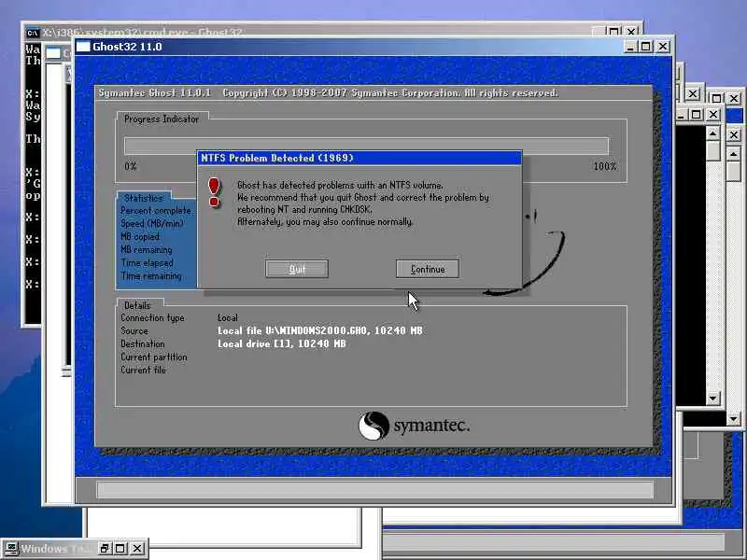This screenshot has width=747, height=560.
Task: Click the Windows taskbar item icon
Action: click(x=12, y=548)
